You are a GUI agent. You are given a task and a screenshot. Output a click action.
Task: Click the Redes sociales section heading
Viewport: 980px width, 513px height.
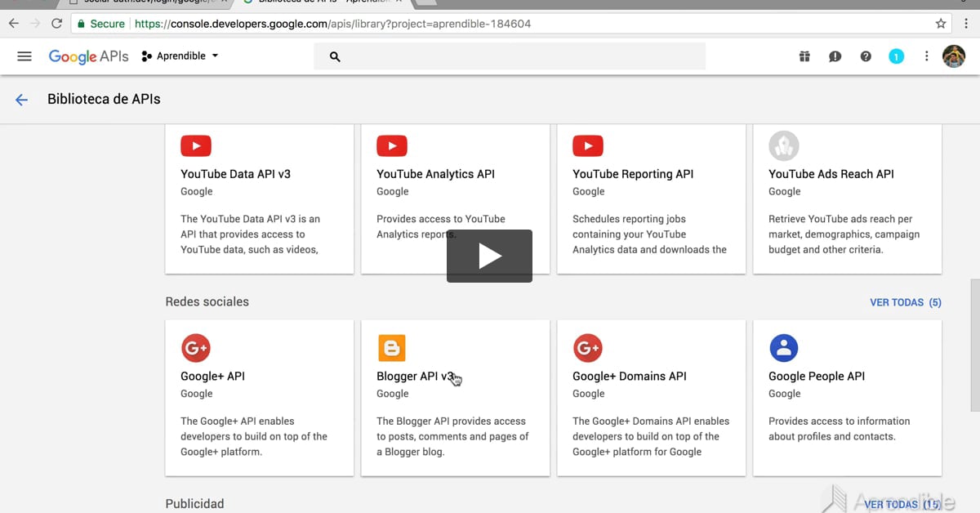207,302
